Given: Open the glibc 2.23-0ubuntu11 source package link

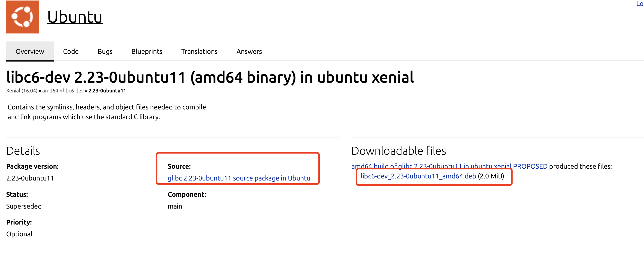Looking at the screenshot, I should tap(239, 178).
